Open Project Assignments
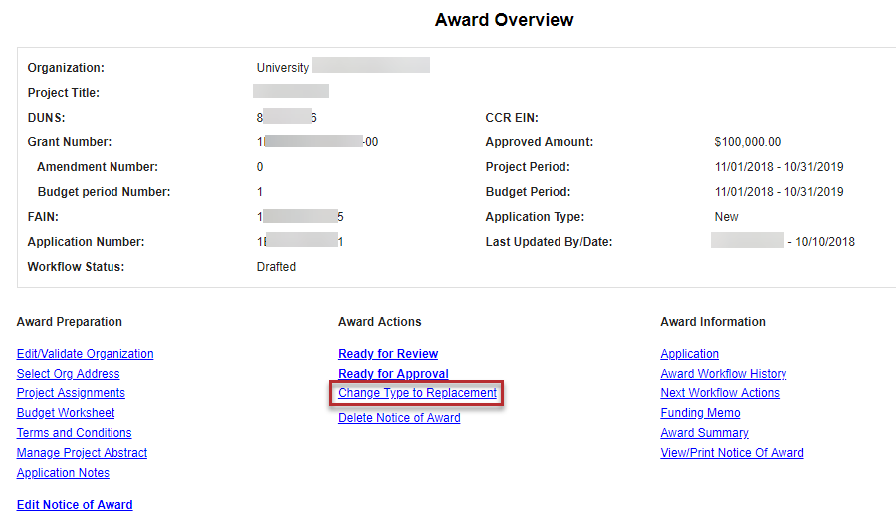The height and width of the screenshot is (518, 896). click(71, 393)
